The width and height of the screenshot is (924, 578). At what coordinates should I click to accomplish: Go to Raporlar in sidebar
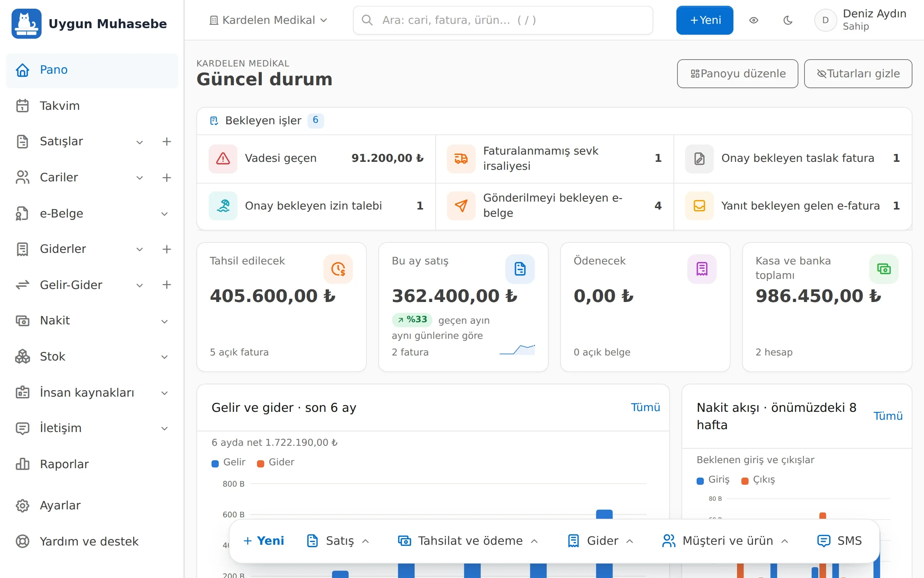pos(92,464)
